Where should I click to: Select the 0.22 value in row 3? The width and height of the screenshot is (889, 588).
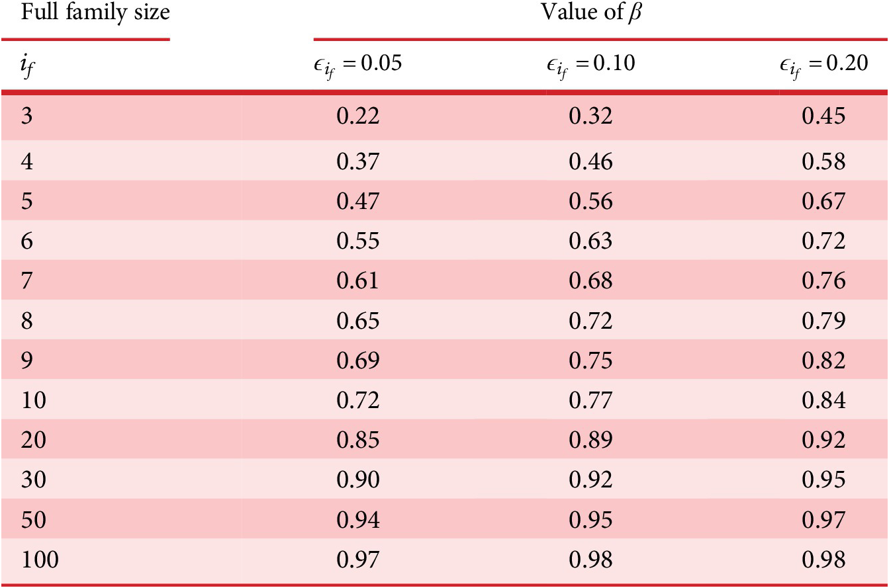coord(358,116)
